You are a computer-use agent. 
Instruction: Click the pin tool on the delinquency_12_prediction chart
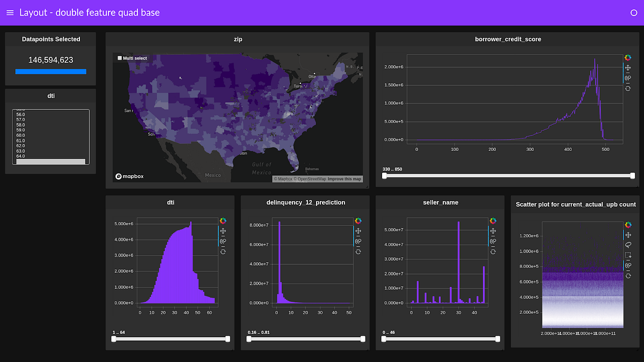[358, 240]
